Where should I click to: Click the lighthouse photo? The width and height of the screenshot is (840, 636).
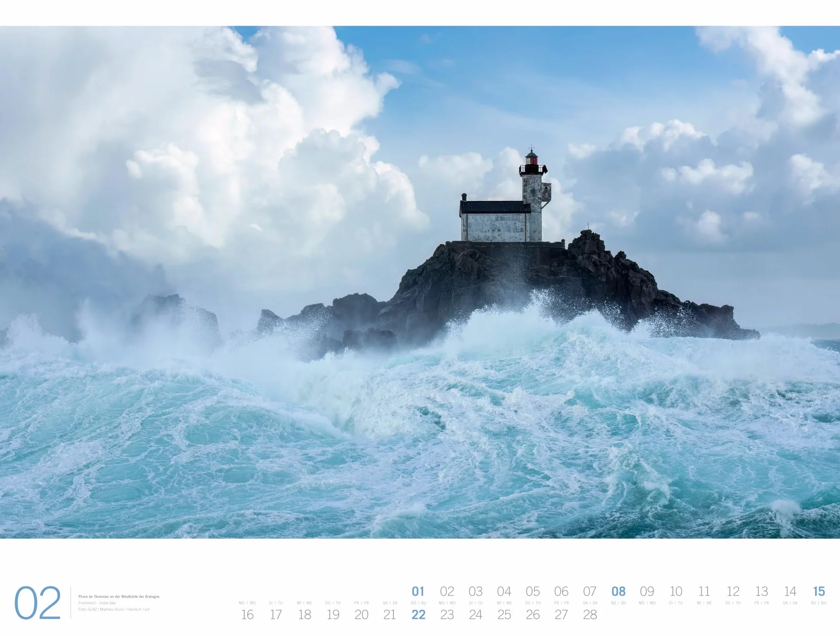420,282
